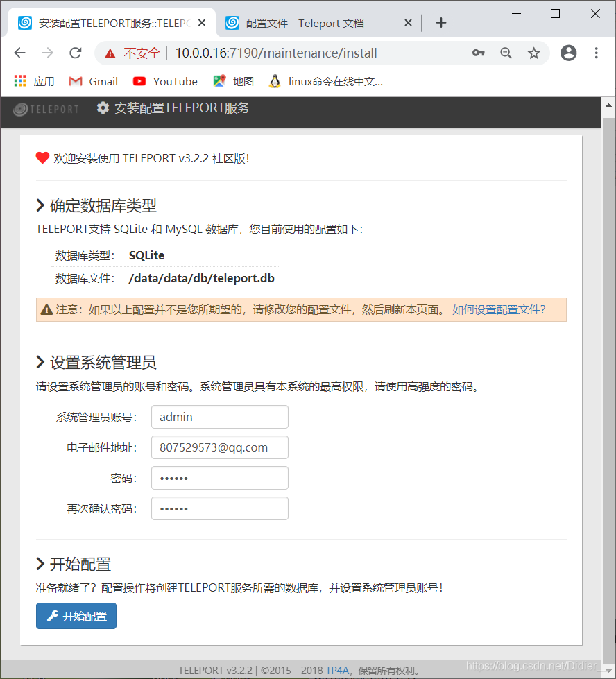Reload the page with the refresh icon
616x679 pixels.
tap(76, 53)
